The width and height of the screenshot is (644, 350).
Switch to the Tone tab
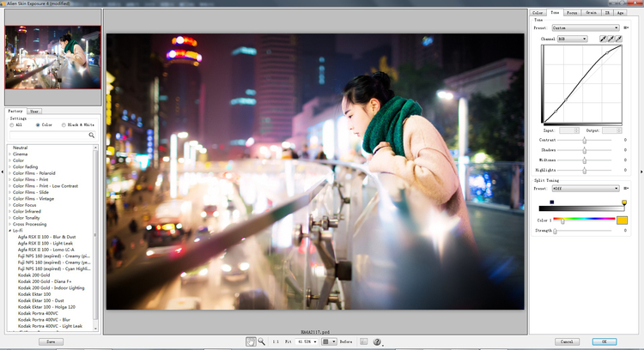coord(555,12)
